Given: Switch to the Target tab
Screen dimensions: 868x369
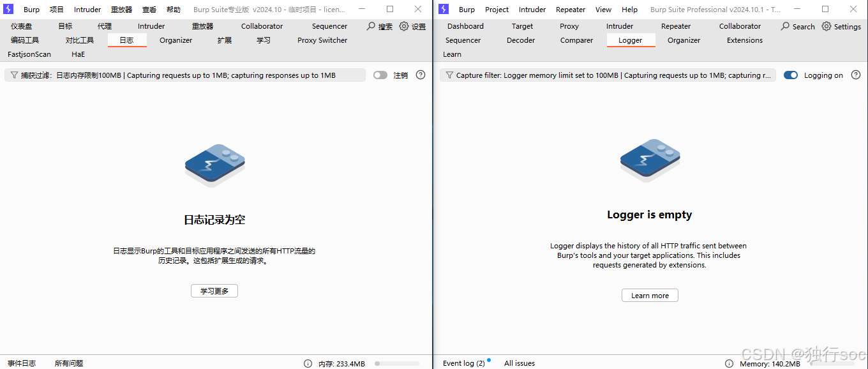Looking at the screenshot, I should point(522,26).
